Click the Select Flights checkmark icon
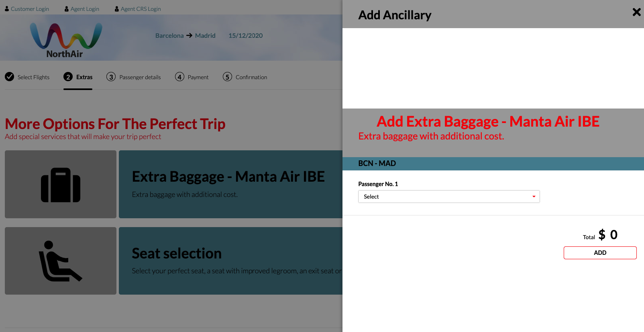Image resolution: width=644 pixels, height=332 pixels. click(10, 76)
